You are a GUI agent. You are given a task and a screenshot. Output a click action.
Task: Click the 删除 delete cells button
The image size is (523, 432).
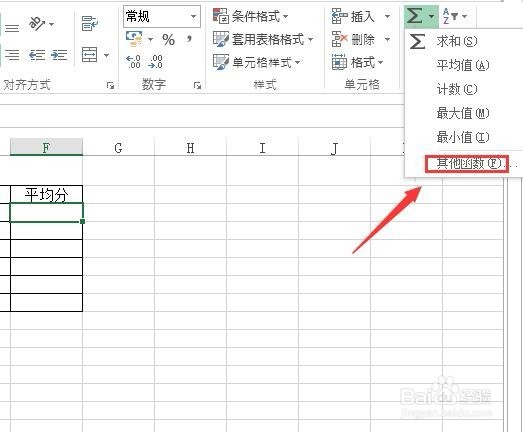click(x=353, y=39)
